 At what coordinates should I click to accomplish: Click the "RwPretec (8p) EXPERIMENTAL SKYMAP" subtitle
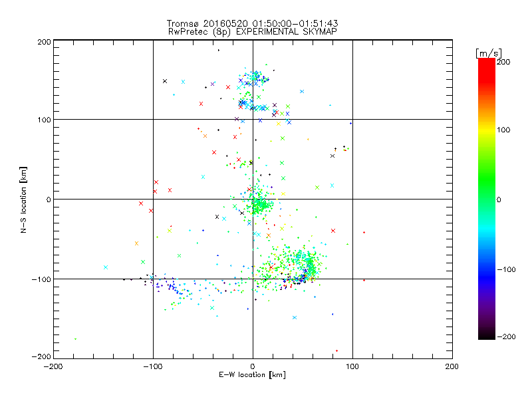(x=252, y=32)
